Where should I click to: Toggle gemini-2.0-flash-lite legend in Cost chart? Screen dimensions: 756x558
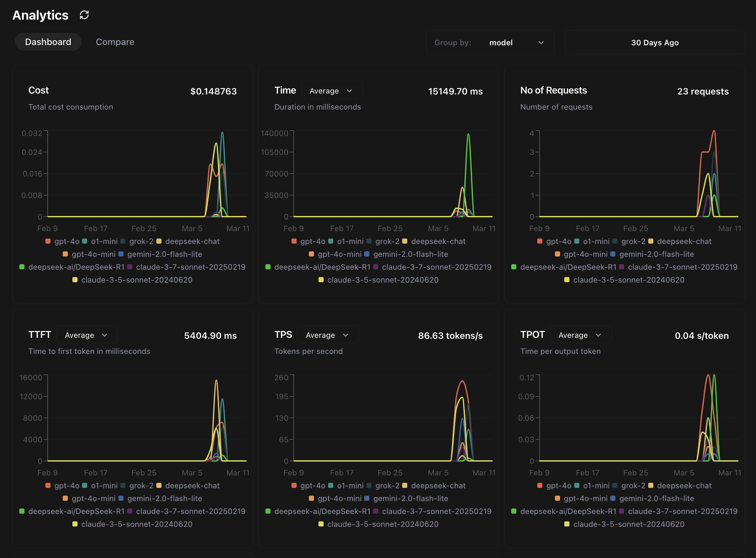pos(160,254)
